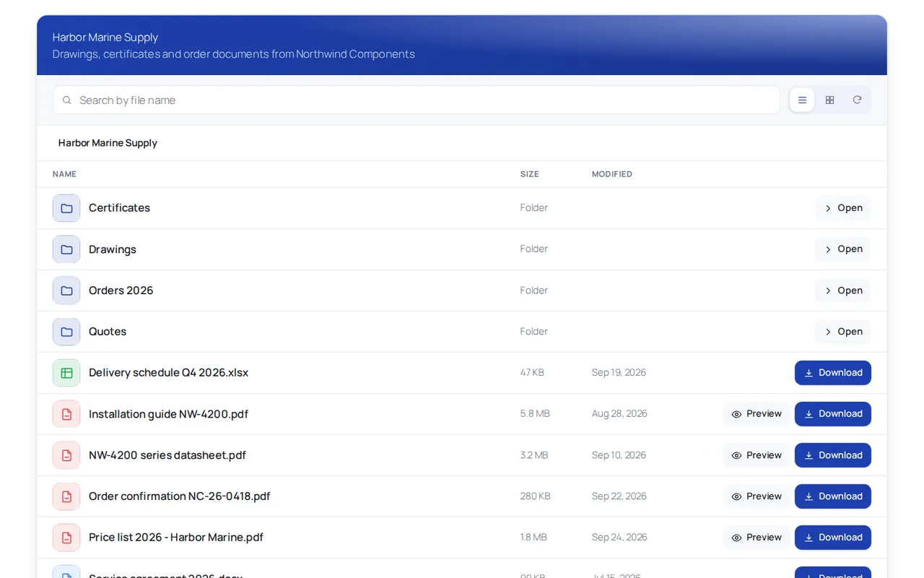This screenshot has height=578, width=924.
Task: Click the search magnifier icon
Action: [x=67, y=100]
